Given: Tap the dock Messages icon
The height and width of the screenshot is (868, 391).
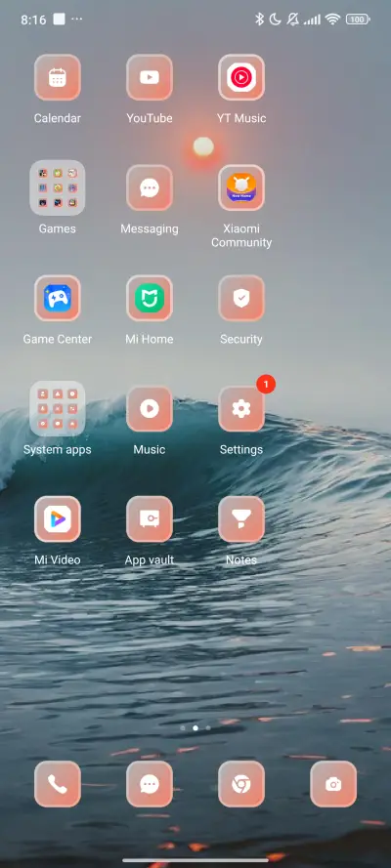Looking at the screenshot, I should click(150, 784).
